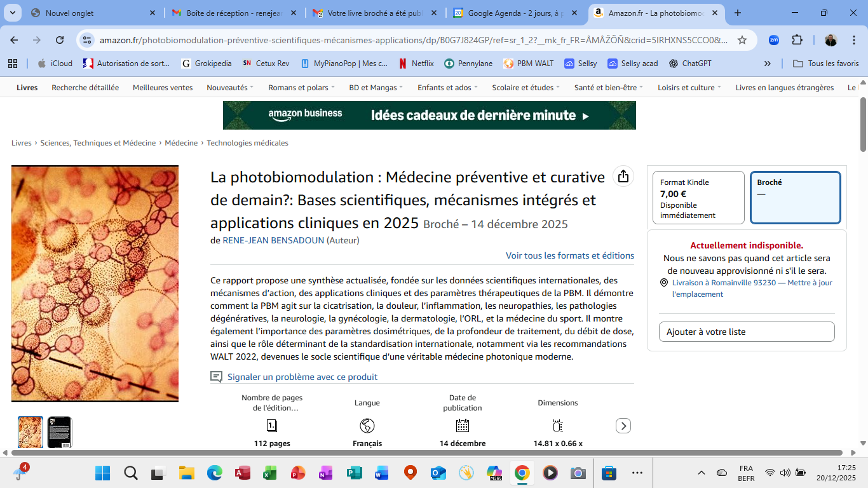The height and width of the screenshot is (488, 868).
Task: Select the back cover thumbnail
Action: tap(60, 432)
